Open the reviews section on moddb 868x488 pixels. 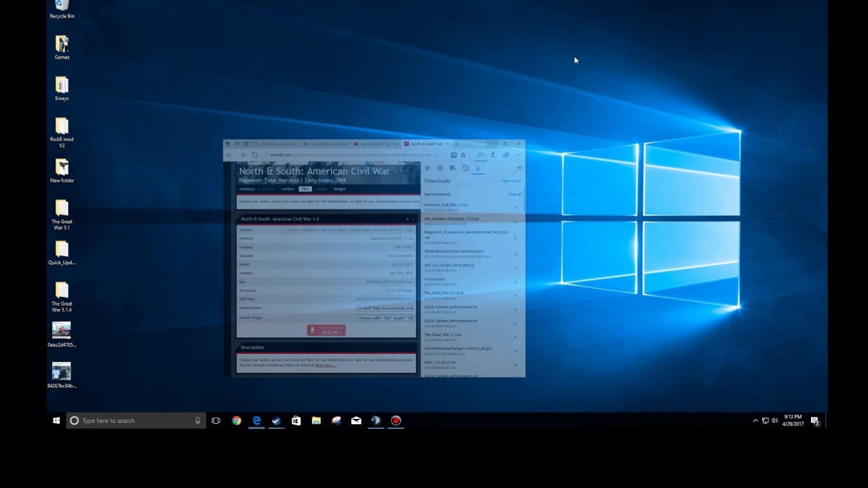point(288,189)
